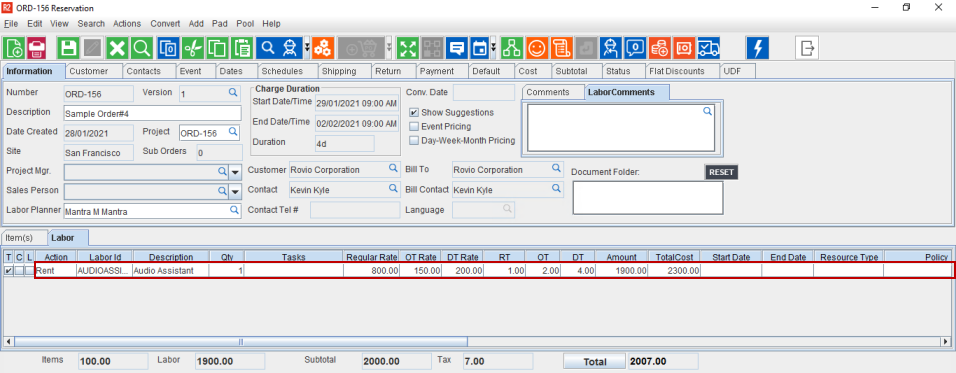Click the green hierarchy tree icon
This screenshot has height=373, width=956.
click(512, 48)
